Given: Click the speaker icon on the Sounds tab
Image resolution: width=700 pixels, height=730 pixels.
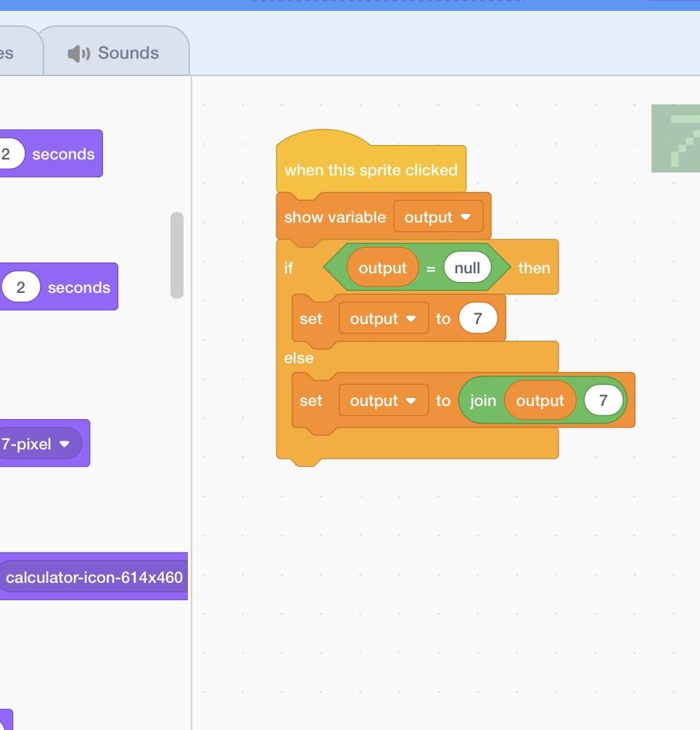Looking at the screenshot, I should [78, 54].
